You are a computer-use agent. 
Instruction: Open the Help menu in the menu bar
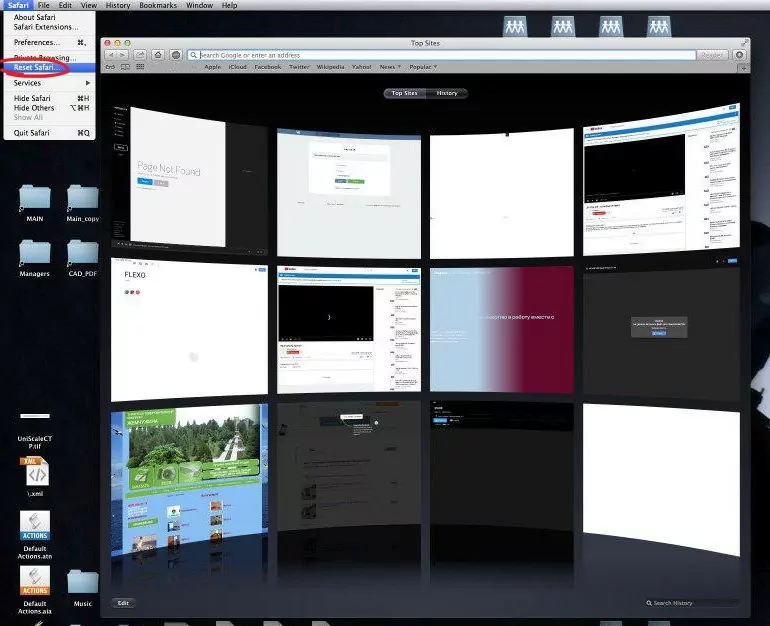point(229,5)
